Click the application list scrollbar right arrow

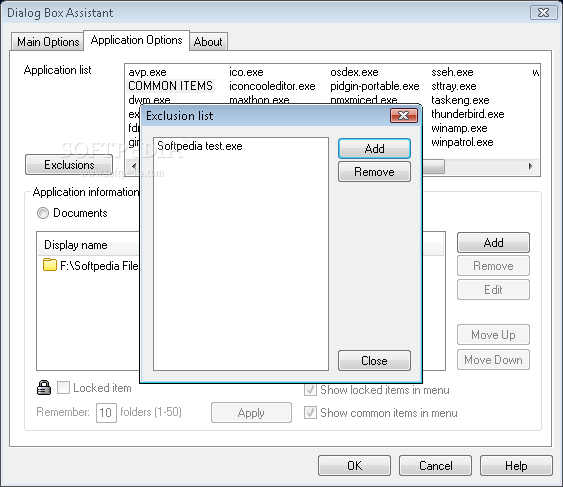point(531,166)
